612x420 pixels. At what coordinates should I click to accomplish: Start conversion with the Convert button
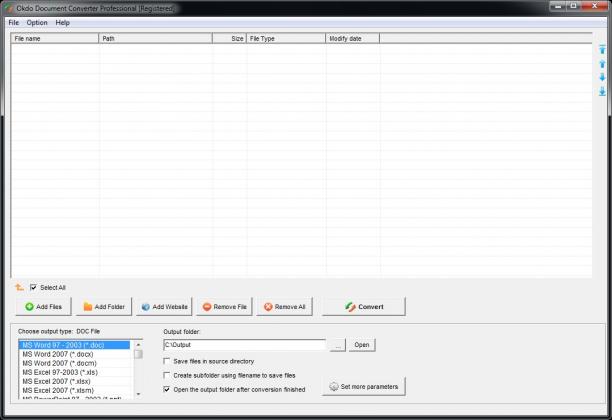point(364,307)
